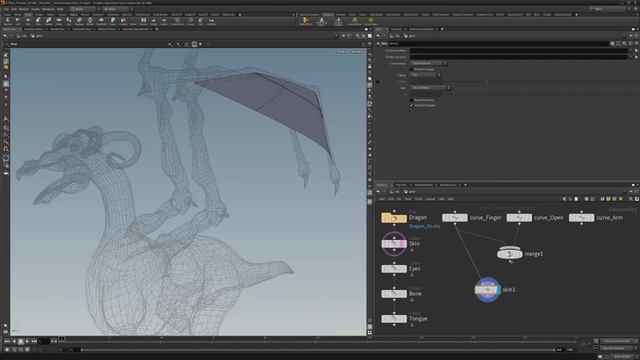Click the skin1 node in network
This screenshot has height=360, width=640.
coord(487,290)
